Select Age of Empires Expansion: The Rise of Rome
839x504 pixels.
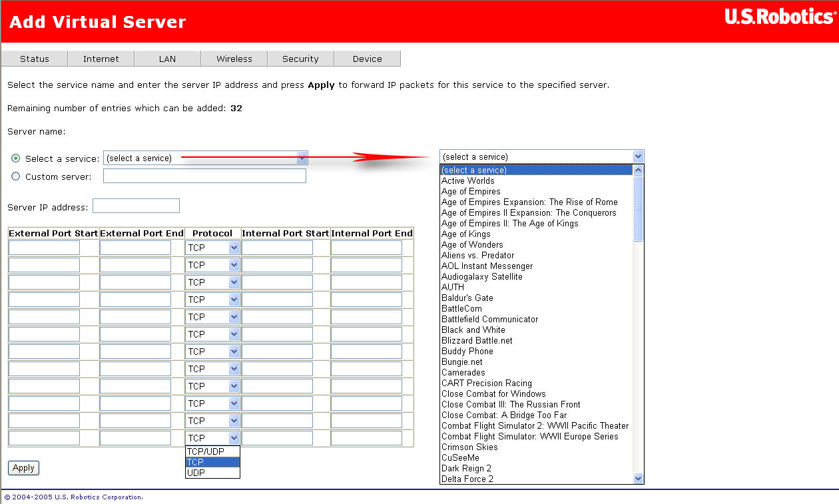coord(537,202)
